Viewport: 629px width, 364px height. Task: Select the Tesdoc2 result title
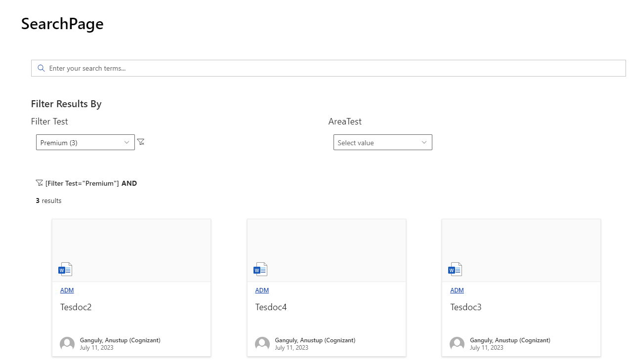pyautogui.click(x=76, y=307)
